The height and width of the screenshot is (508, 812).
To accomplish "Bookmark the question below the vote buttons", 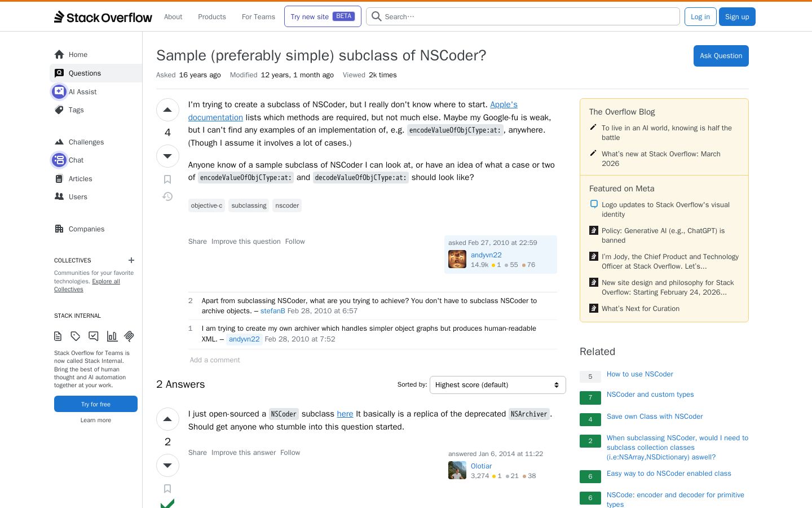I will pos(167,179).
